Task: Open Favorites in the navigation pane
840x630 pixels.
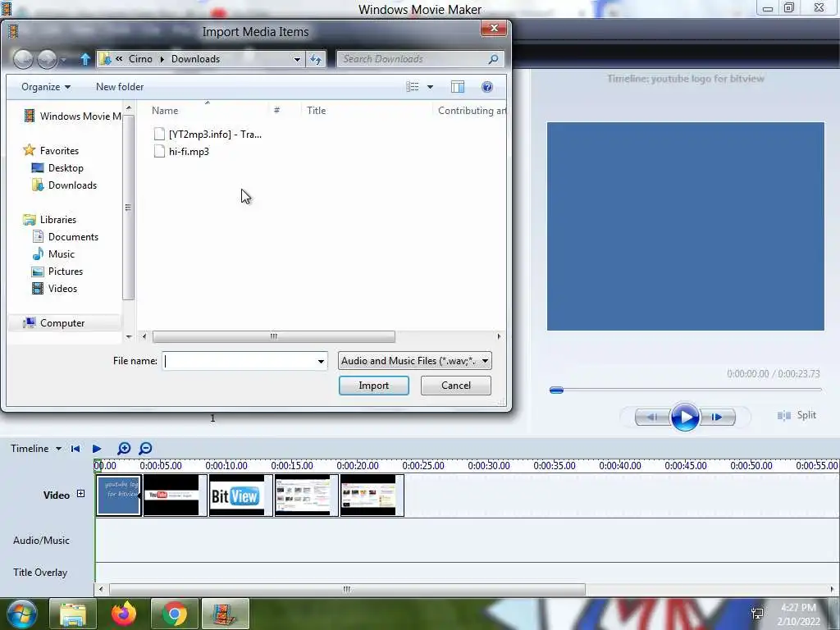Action: point(52,151)
